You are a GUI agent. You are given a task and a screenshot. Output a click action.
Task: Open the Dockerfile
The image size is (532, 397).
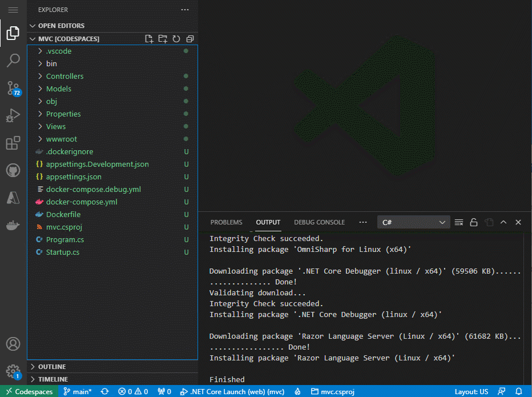click(112, 214)
